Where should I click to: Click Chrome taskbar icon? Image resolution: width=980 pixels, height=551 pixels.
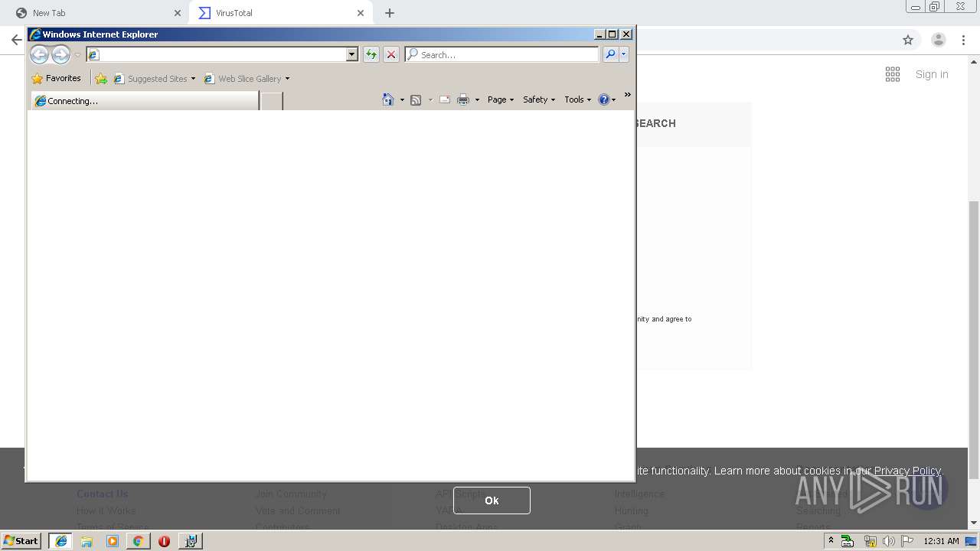click(138, 541)
